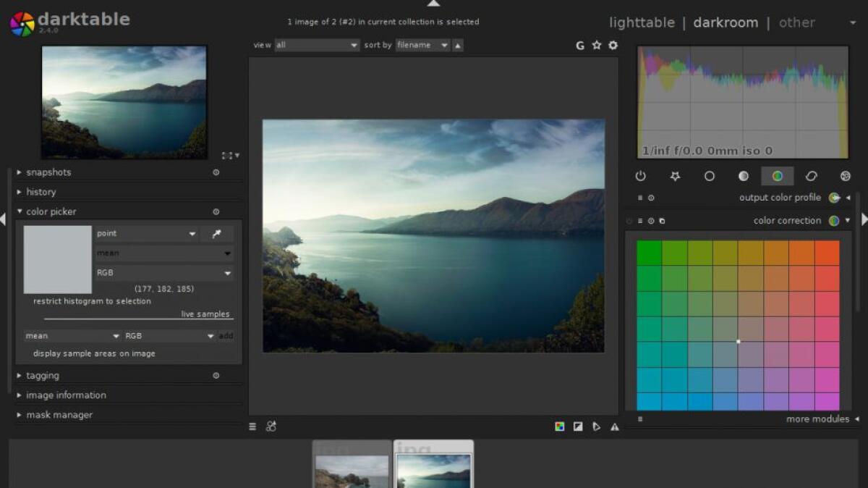Open the other views menu
This screenshot has width=868, height=488.
coord(797,22)
